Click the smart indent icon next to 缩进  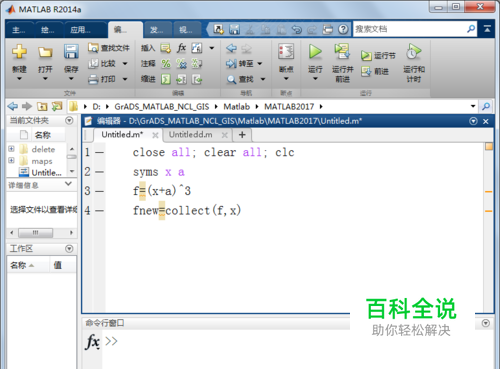point(166,79)
